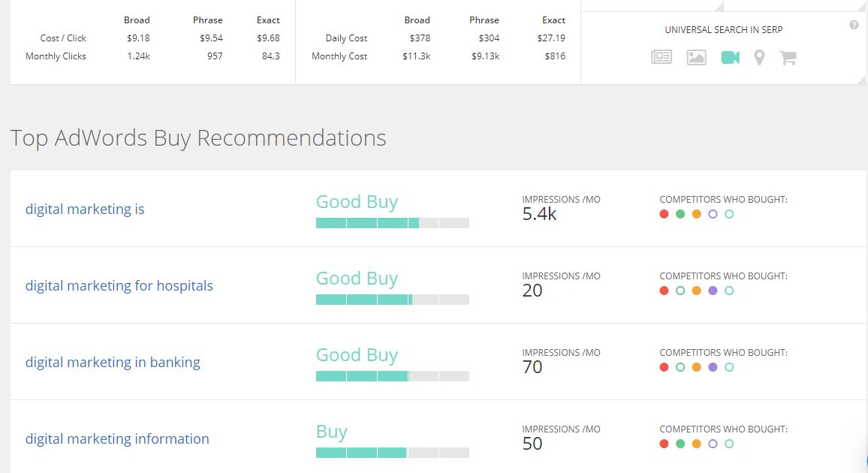Viewport: 868px width, 473px height.
Task: Click the news icon in Universal Search
Action: (662, 57)
